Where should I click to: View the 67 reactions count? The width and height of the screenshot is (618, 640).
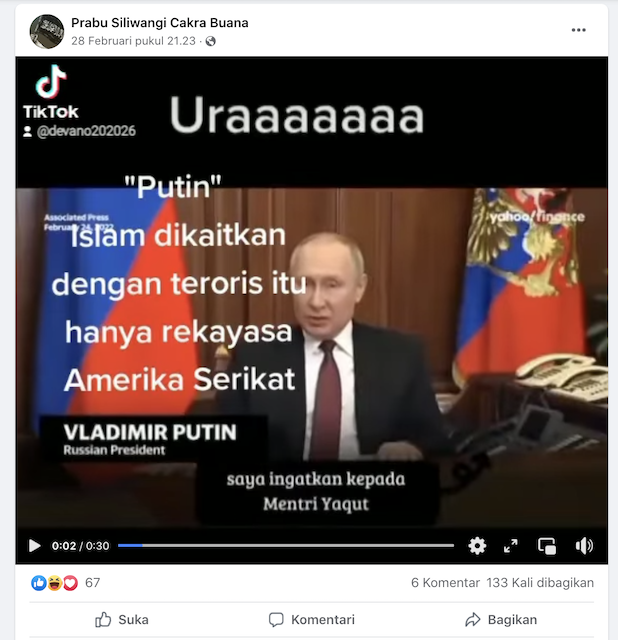(x=92, y=582)
